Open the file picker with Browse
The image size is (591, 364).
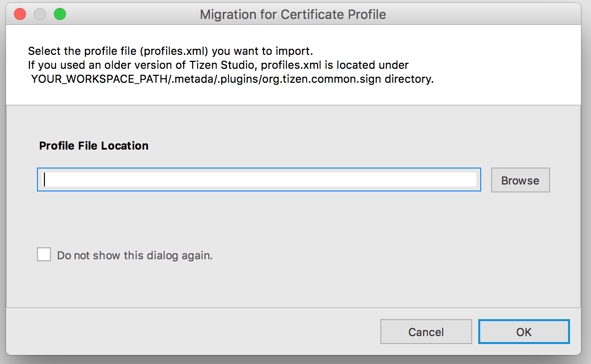coord(520,180)
